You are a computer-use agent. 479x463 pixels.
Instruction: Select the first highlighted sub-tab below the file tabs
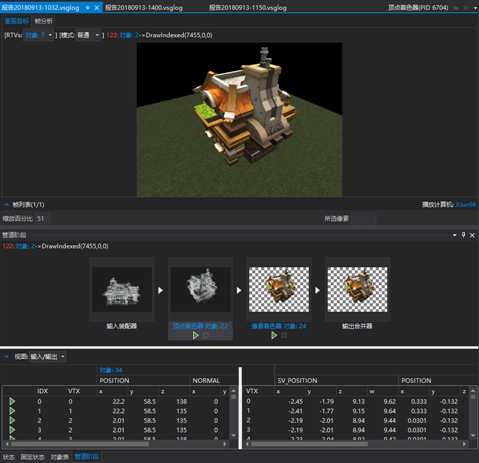click(x=17, y=21)
